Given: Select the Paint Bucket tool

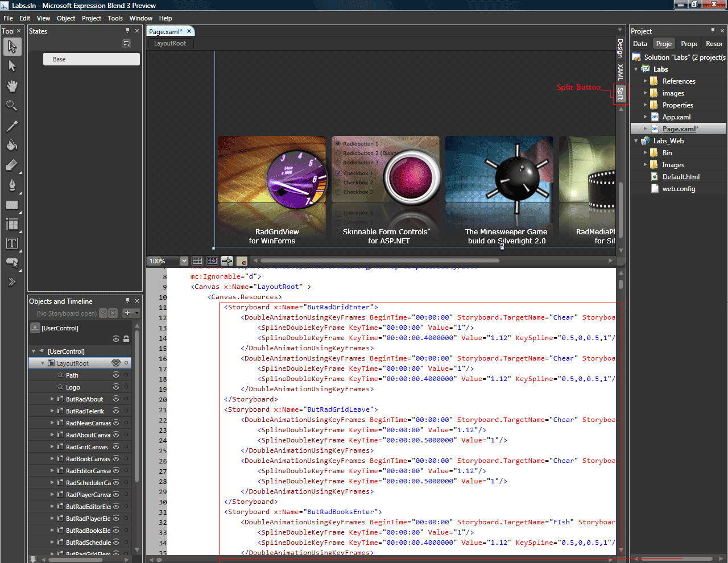Looking at the screenshot, I should 12,146.
